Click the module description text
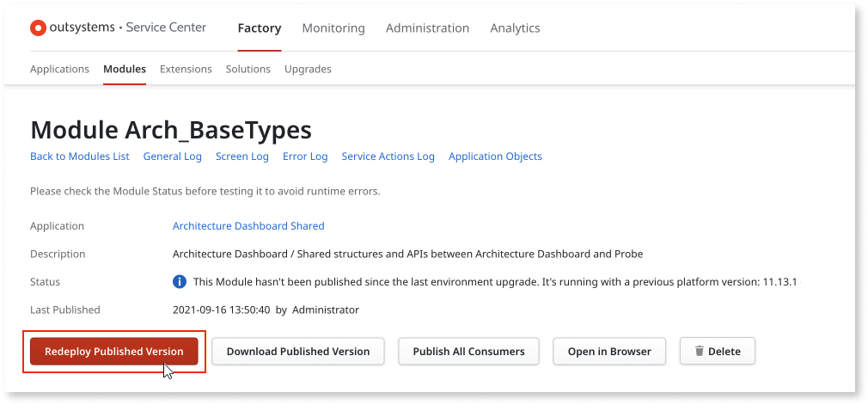 click(408, 255)
